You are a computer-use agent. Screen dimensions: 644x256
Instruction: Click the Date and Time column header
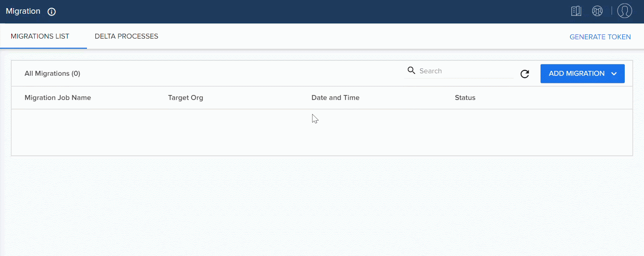pyautogui.click(x=335, y=97)
